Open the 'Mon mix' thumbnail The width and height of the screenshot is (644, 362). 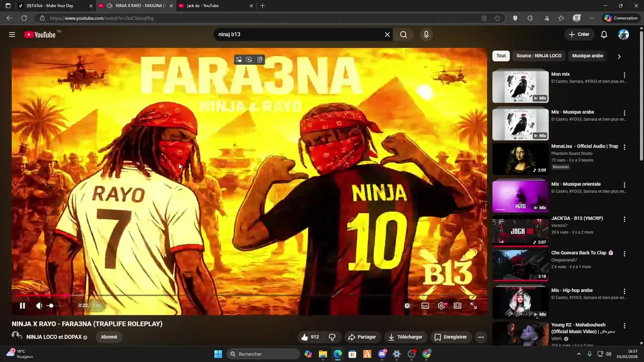520,86
